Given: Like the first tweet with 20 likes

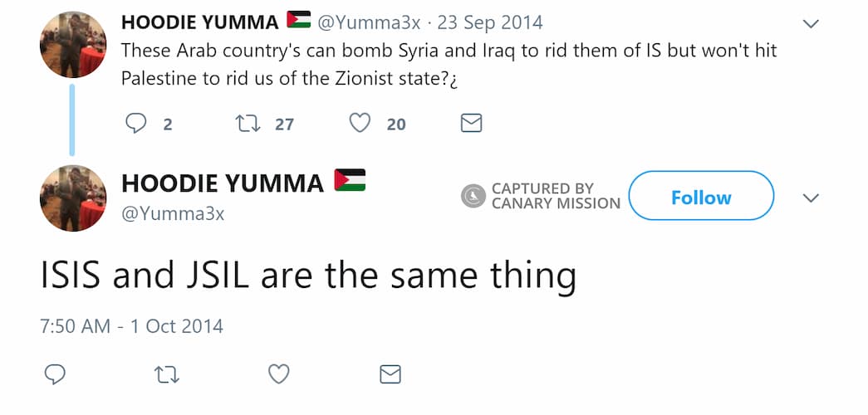Looking at the screenshot, I should tap(359, 124).
